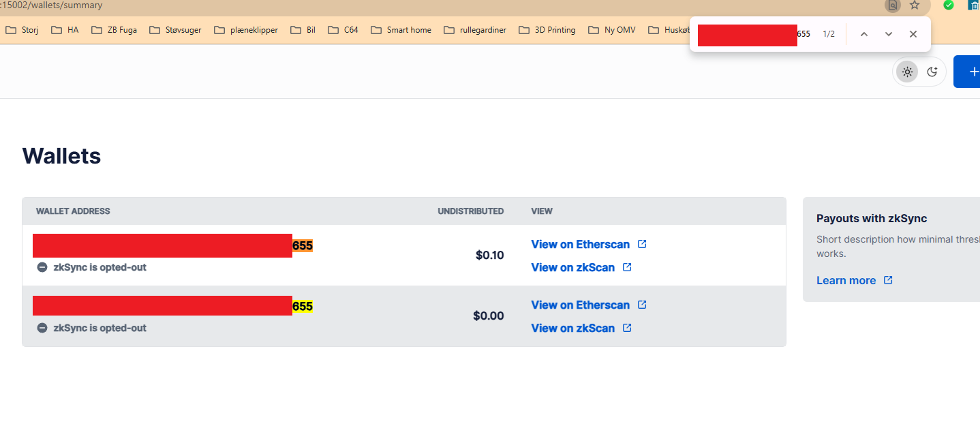Close the find-in-page bar
This screenshot has height=428, width=980.
tap(913, 34)
